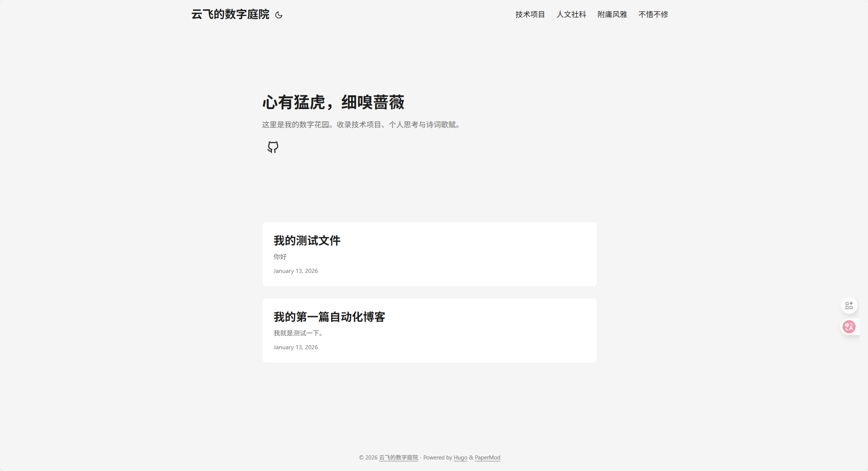This screenshot has width=868, height=471.
Task: Select the 不悟不修 nav item
Action: 653,15
